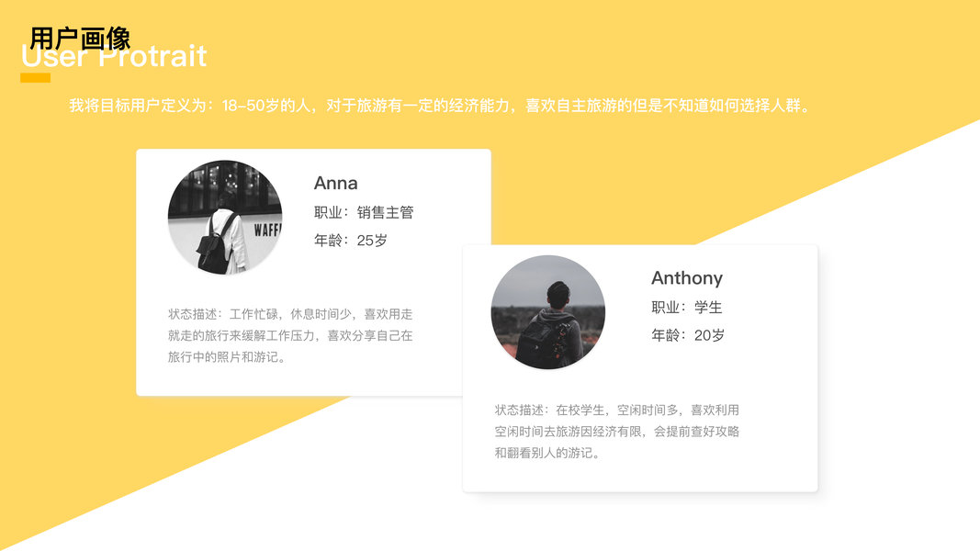Click Anthony's age line 20岁
Screen dimensions: 980x551
688,335
